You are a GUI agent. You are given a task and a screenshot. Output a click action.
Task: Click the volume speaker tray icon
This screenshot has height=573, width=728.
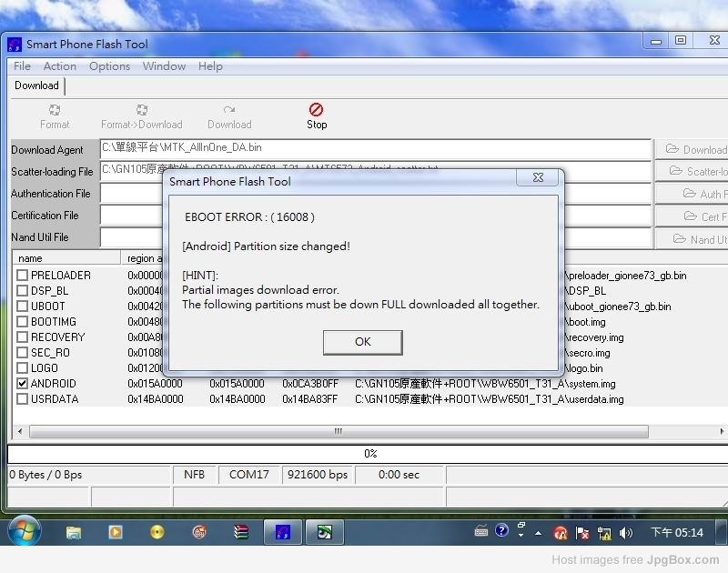626,533
